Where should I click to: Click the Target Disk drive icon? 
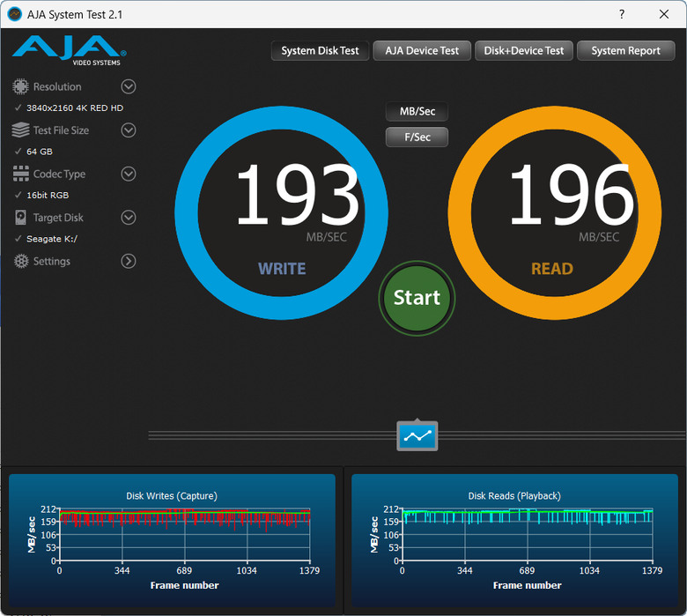(x=20, y=218)
